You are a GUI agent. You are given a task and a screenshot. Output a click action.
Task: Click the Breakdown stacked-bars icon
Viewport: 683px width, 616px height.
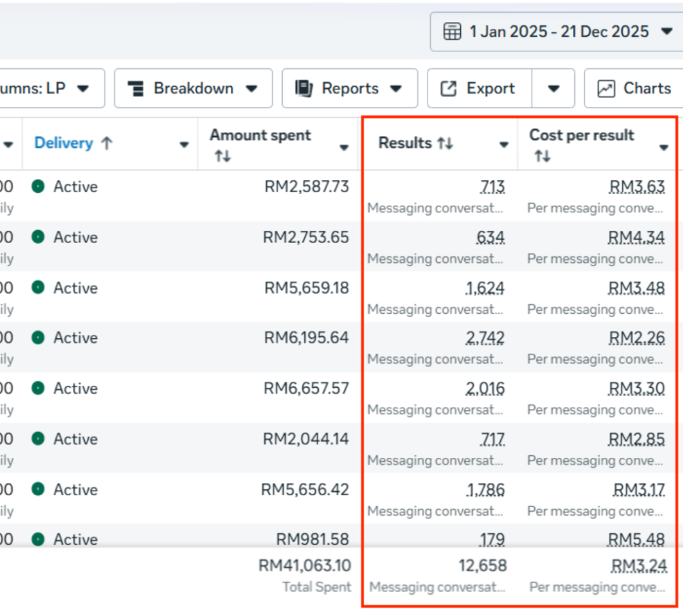(135, 89)
